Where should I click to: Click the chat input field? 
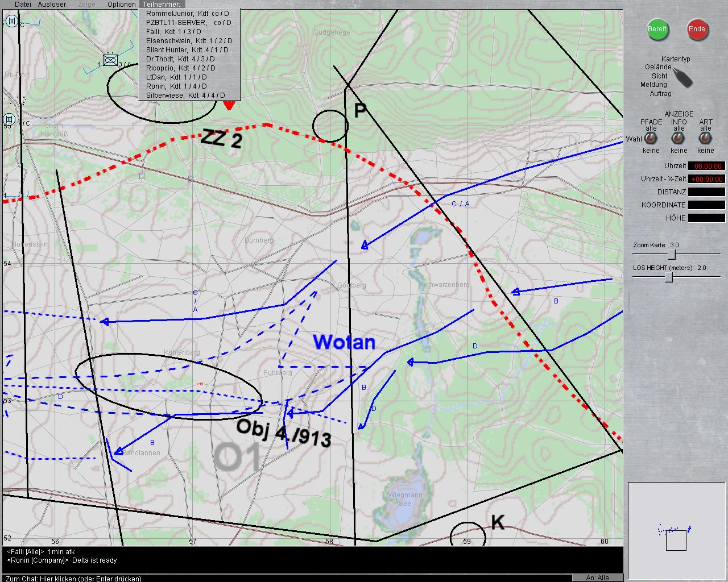[284, 577]
